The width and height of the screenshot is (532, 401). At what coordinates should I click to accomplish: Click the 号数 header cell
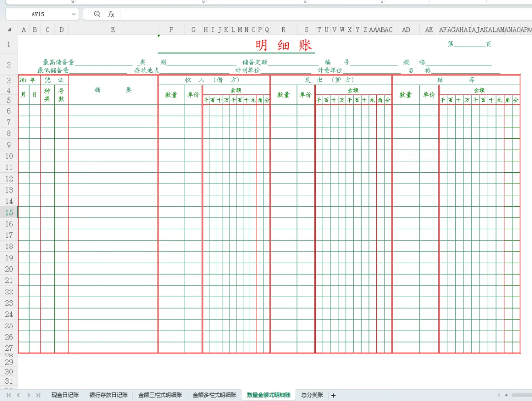click(62, 94)
